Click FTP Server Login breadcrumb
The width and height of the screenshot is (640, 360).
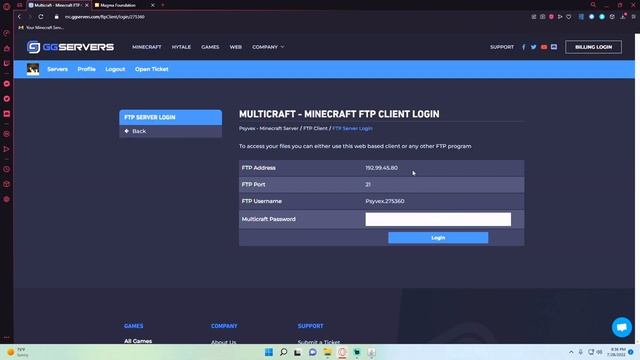352,129
